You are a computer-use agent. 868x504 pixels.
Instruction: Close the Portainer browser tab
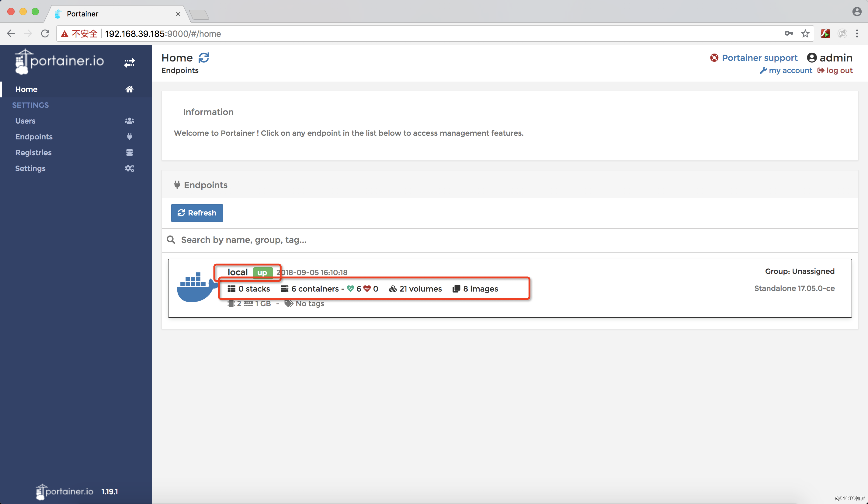[x=178, y=14]
